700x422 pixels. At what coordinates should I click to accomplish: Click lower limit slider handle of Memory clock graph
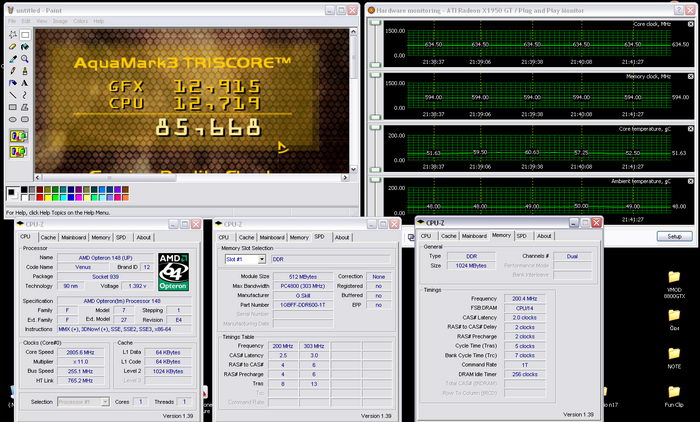[375, 117]
